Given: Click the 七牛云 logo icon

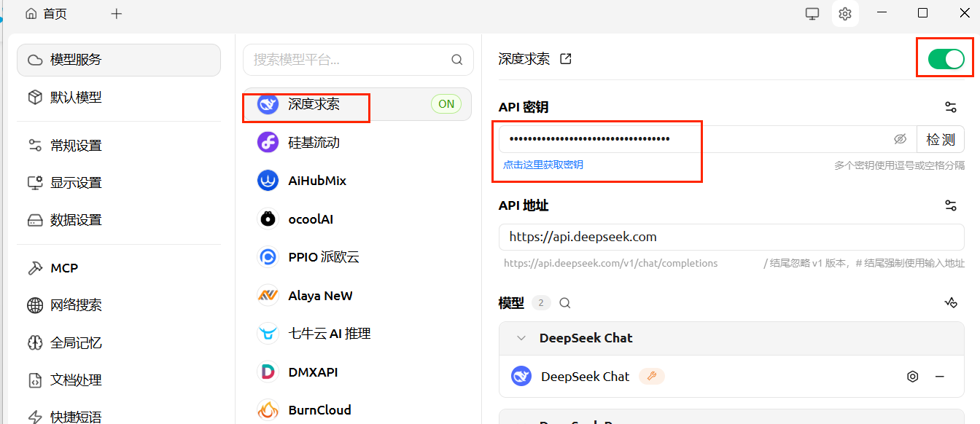Looking at the screenshot, I should point(268,334).
